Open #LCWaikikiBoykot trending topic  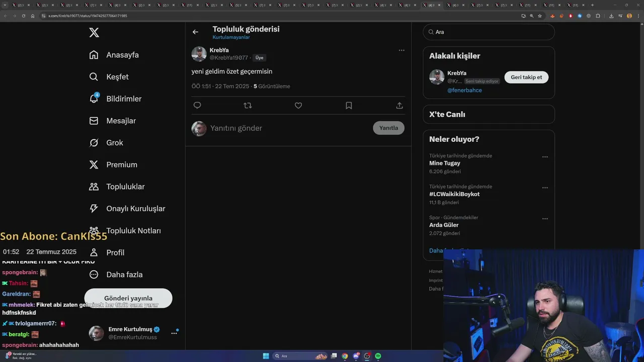coord(454,194)
